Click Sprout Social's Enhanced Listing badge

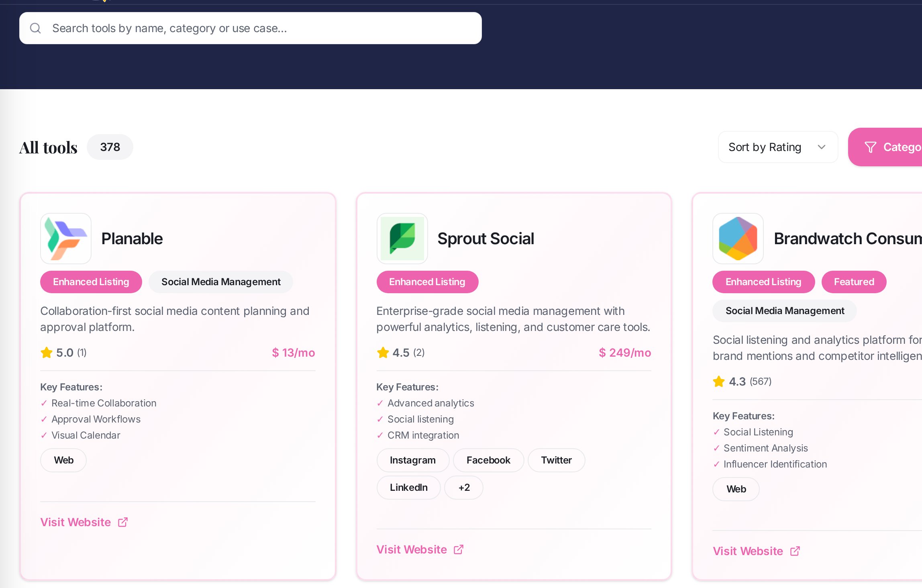(x=427, y=282)
